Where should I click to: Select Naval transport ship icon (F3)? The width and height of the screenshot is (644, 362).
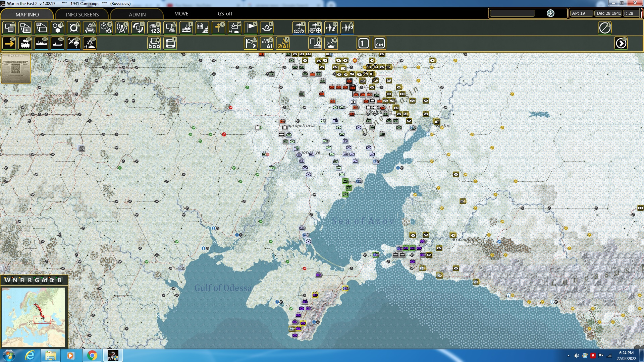click(42, 44)
